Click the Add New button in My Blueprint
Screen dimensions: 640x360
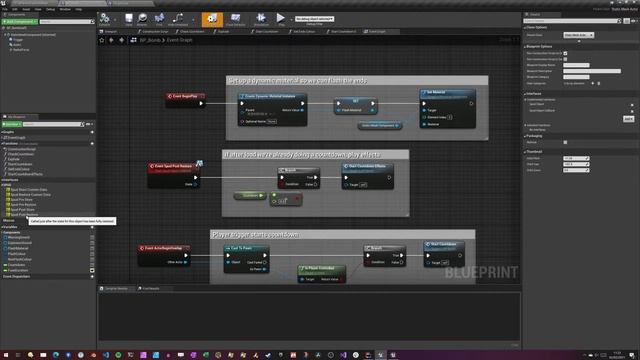(x=11, y=124)
